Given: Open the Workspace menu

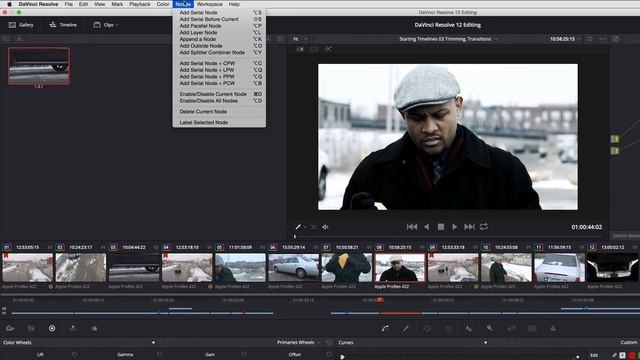Looking at the screenshot, I should (209, 4).
